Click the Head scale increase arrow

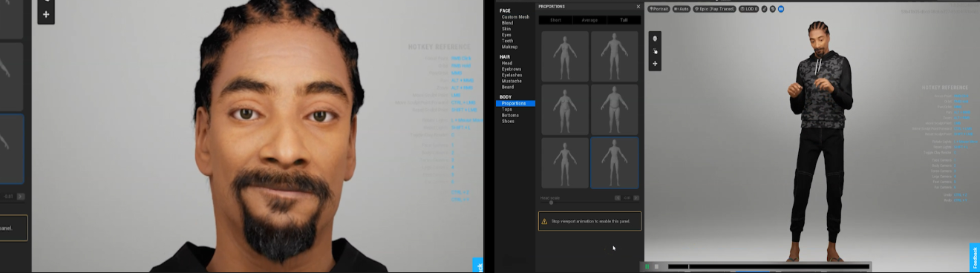[x=636, y=198]
